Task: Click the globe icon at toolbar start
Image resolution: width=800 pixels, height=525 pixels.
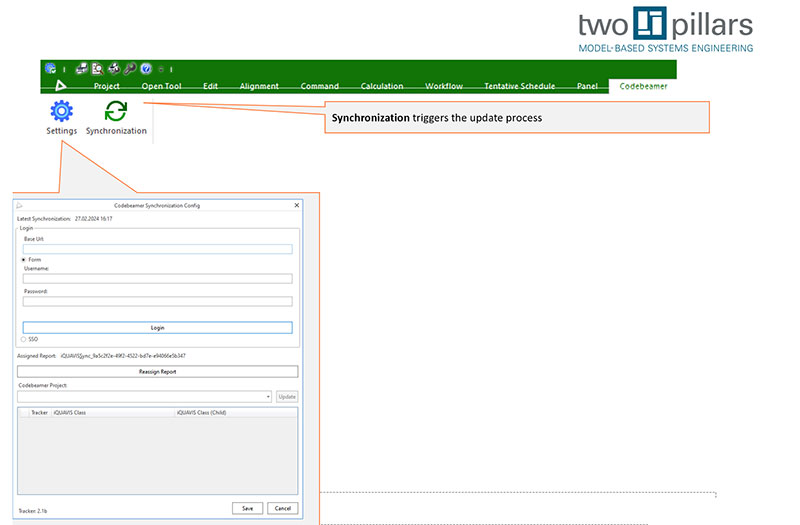Action: click(x=50, y=69)
